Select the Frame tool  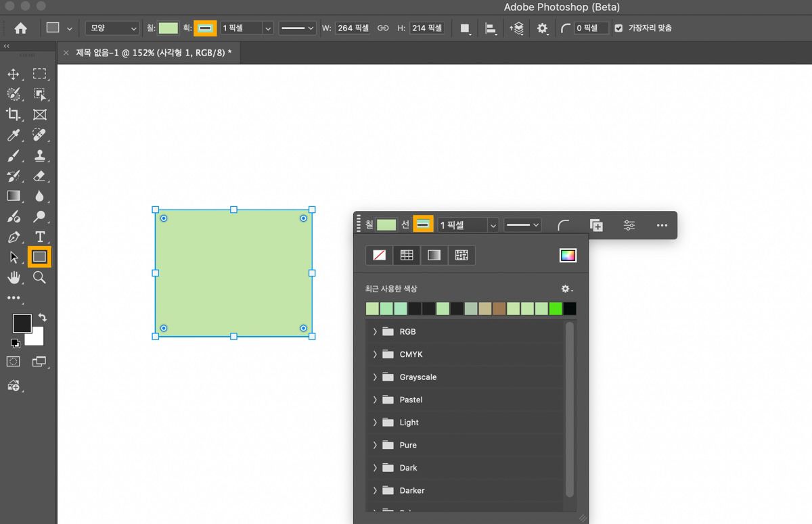40,115
